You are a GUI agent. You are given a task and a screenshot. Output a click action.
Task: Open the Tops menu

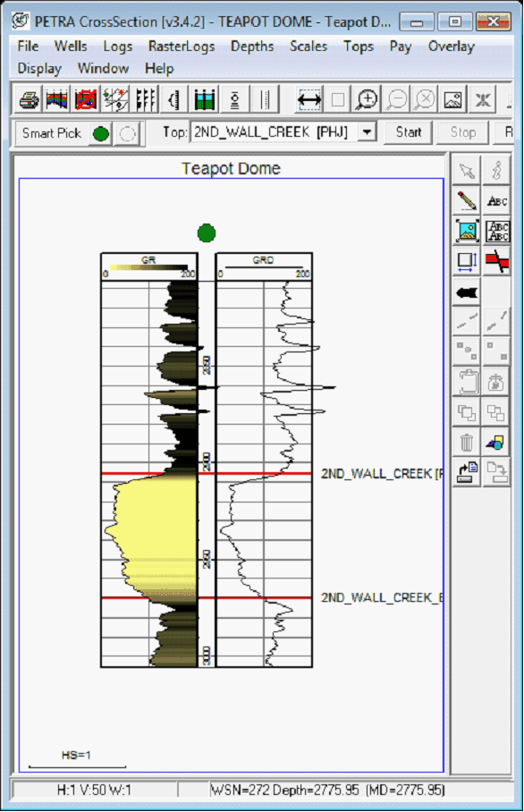[x=359, y=47]
